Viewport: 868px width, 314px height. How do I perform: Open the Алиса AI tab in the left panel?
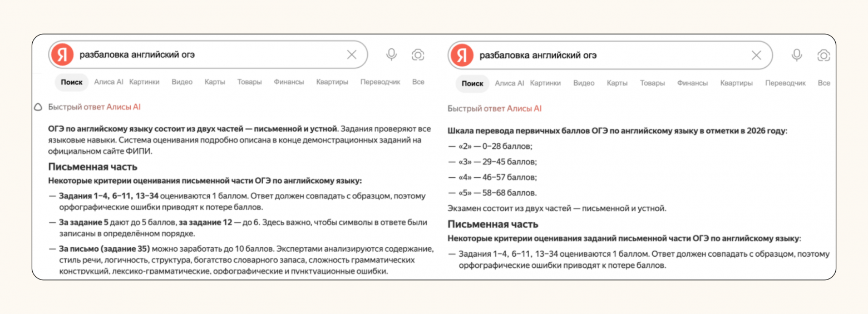108,82
